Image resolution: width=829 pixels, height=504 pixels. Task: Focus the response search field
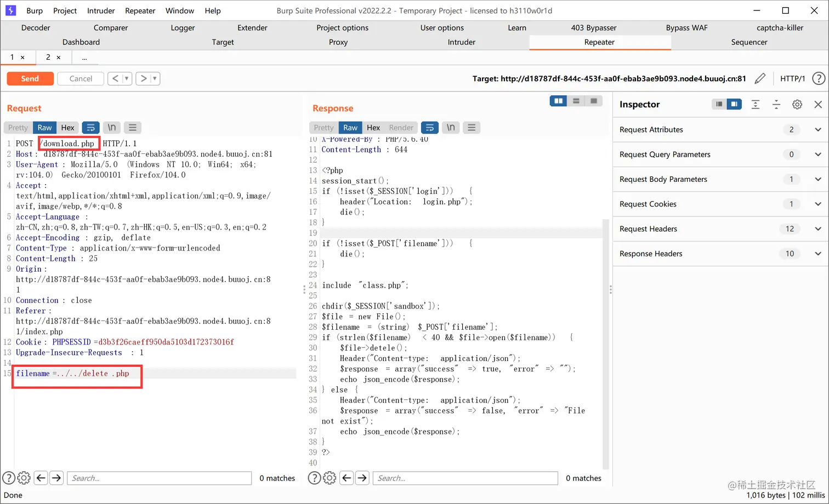(x=465, y=478)
